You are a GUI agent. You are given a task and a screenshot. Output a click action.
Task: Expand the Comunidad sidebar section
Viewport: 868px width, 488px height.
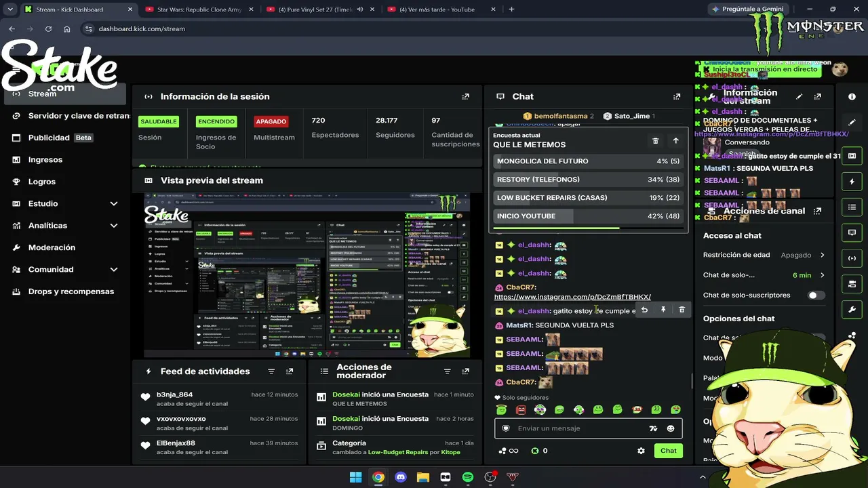coord(114,270)
